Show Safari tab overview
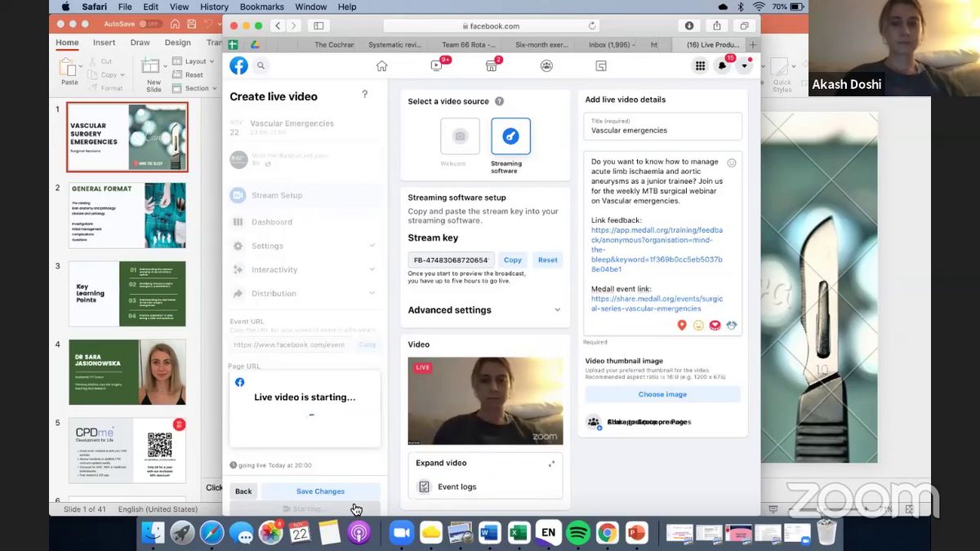The height and width of the screenshot is (551, 980). pos(744,26)
